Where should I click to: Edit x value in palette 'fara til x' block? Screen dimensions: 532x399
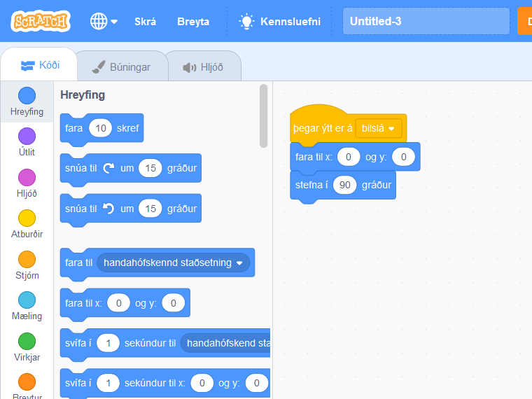118,303
